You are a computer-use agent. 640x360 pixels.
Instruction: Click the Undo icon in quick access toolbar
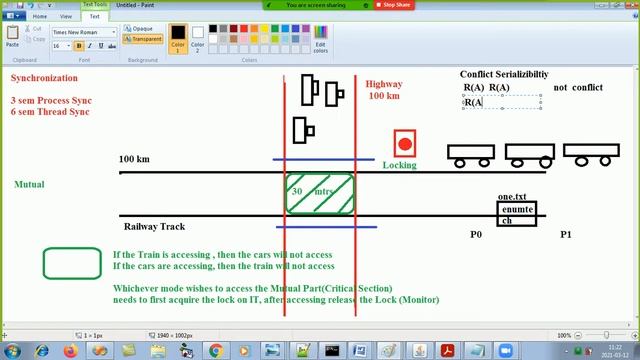pyautogui.click(x=31, y=5)
